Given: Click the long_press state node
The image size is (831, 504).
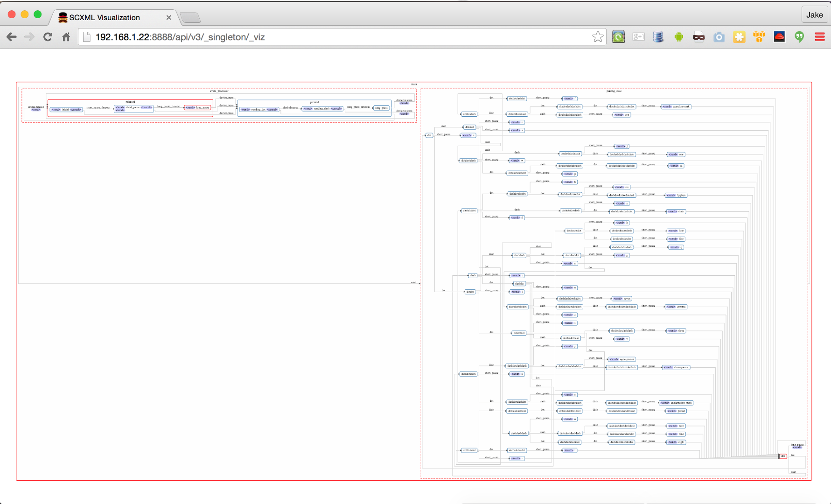Looking at the screenshot, I should click(382, 108).
